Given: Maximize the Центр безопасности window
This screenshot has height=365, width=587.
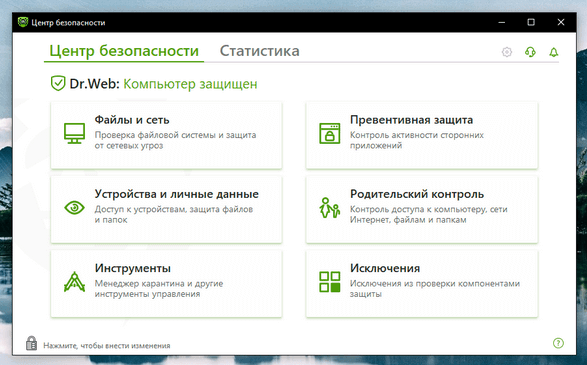Looking at the screenshot, I should coord(531,22).
